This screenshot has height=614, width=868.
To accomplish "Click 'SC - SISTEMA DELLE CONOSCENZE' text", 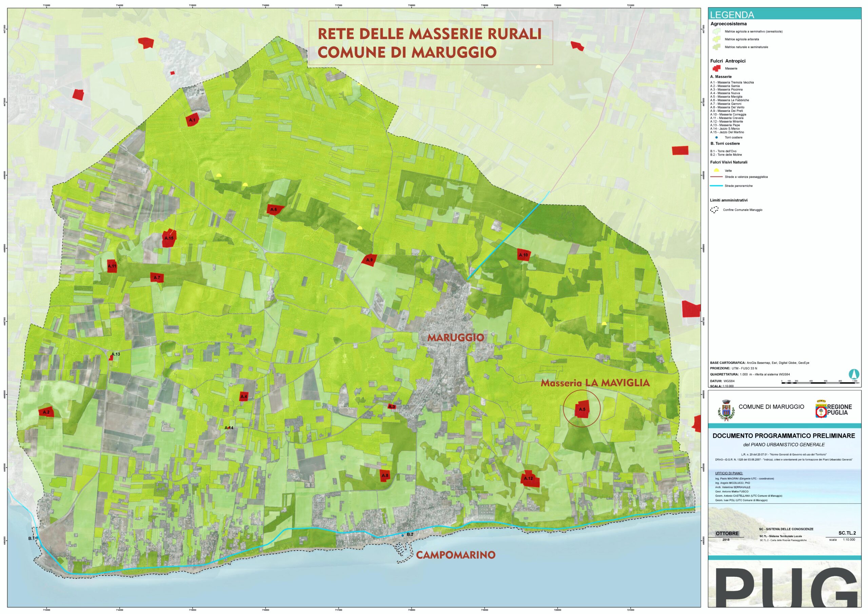I will (786, 529).
